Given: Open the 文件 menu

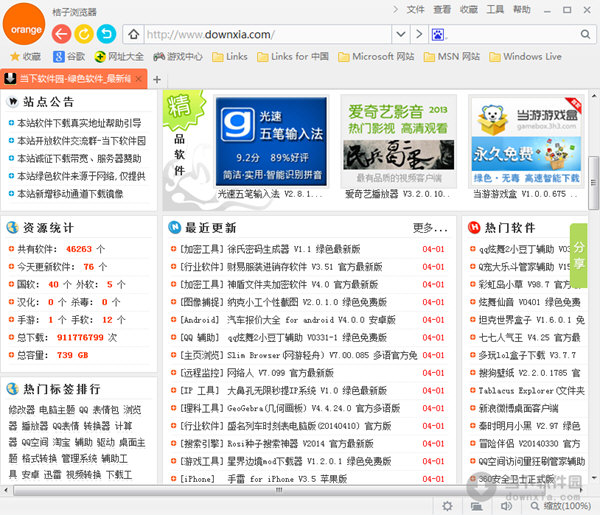Looking at the screenshot, I should (415, 10).
